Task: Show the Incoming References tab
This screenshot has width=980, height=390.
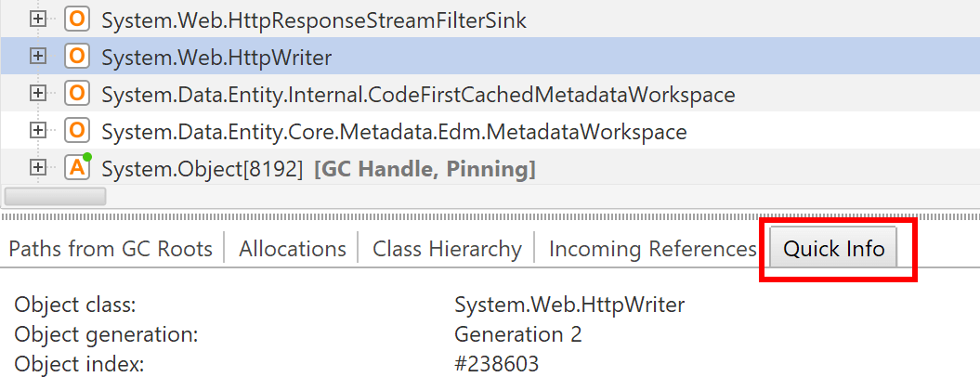Action: pyautogui.click(x=652, y=249)
